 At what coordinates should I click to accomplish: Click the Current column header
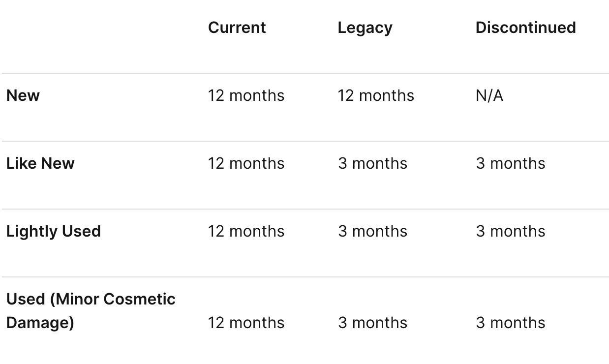(x=237, y=28)
